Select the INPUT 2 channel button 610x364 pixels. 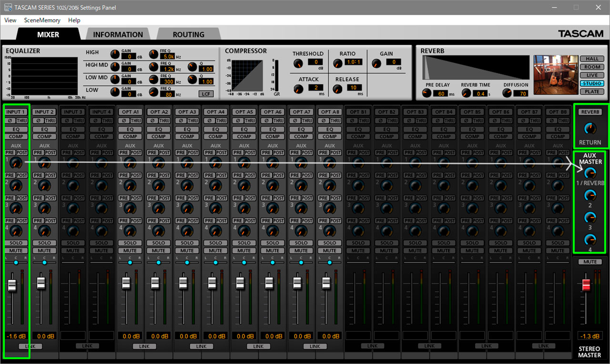pyautogui.click(x=44, y=112)
